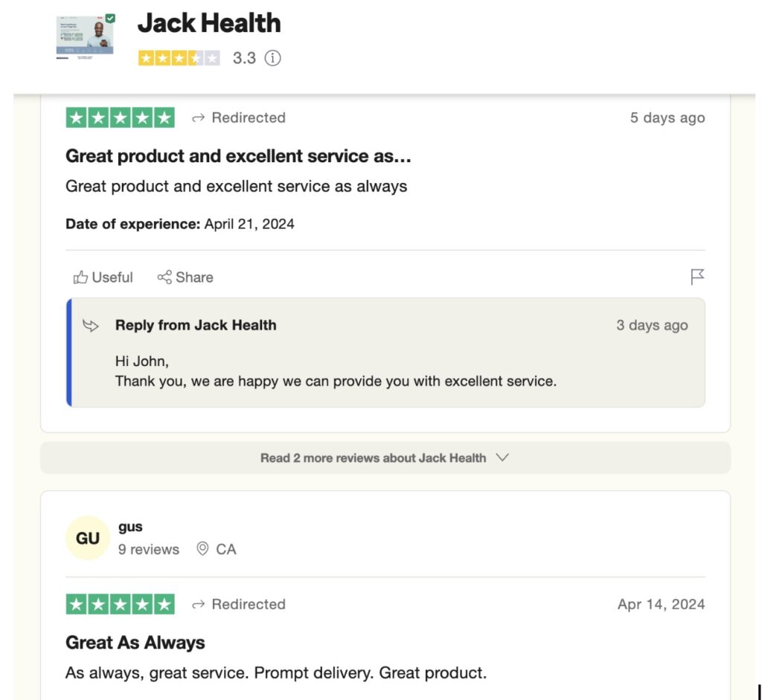Expand Read 2 more reviews about Jack Health

385,458
